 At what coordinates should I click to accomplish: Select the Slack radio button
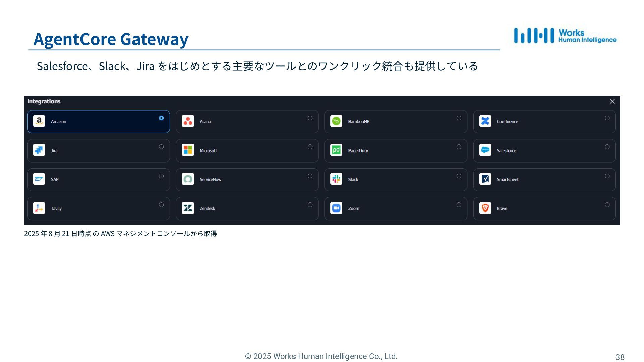459,176
